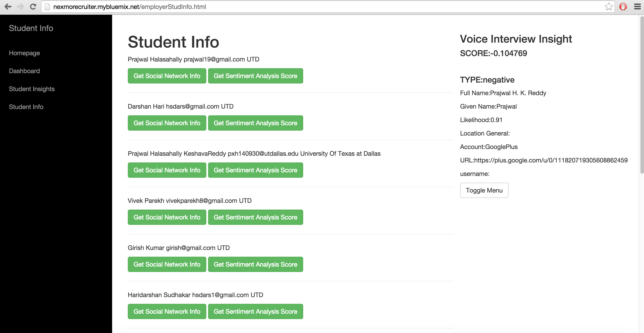Open the Chrome hamburger menu
The height and width of the screenshot is (333, 644).
click(637, 7)
